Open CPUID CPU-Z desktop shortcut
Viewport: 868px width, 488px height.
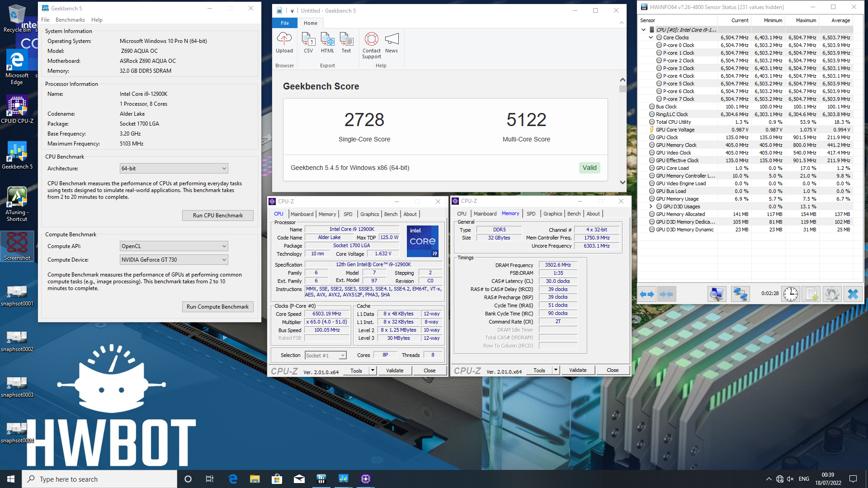17,109
